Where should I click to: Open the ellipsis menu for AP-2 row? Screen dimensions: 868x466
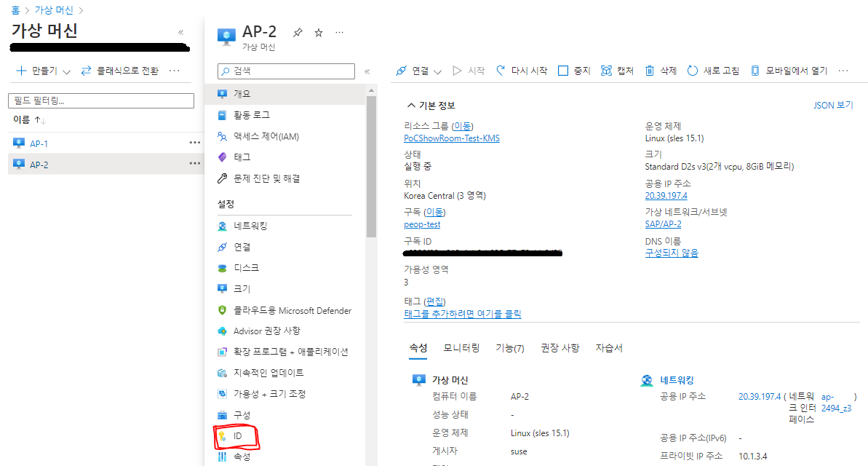[194, 163]
